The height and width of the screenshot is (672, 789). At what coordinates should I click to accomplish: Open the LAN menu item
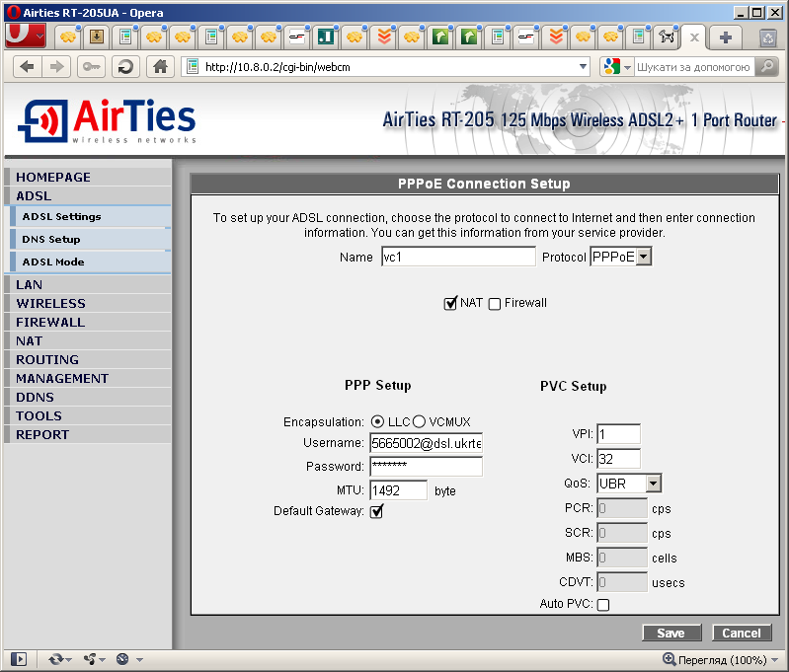pyautogui.click(x=88, y=285)
